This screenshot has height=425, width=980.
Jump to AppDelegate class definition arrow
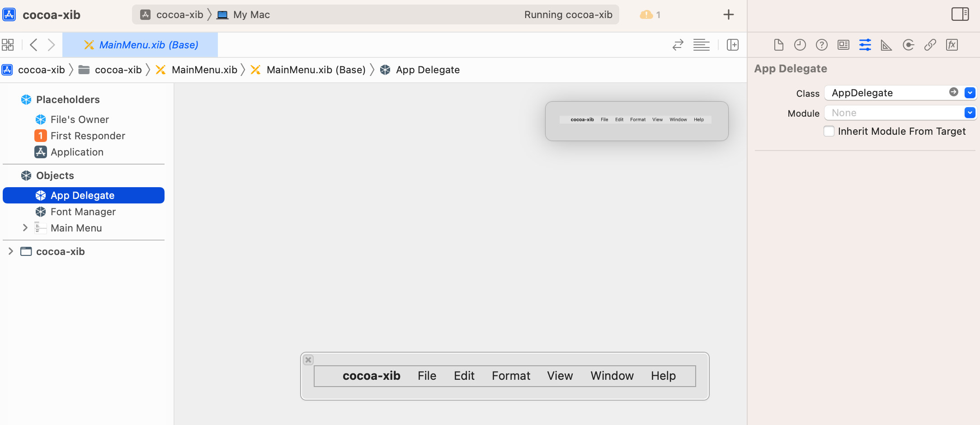tap(954, 92)
